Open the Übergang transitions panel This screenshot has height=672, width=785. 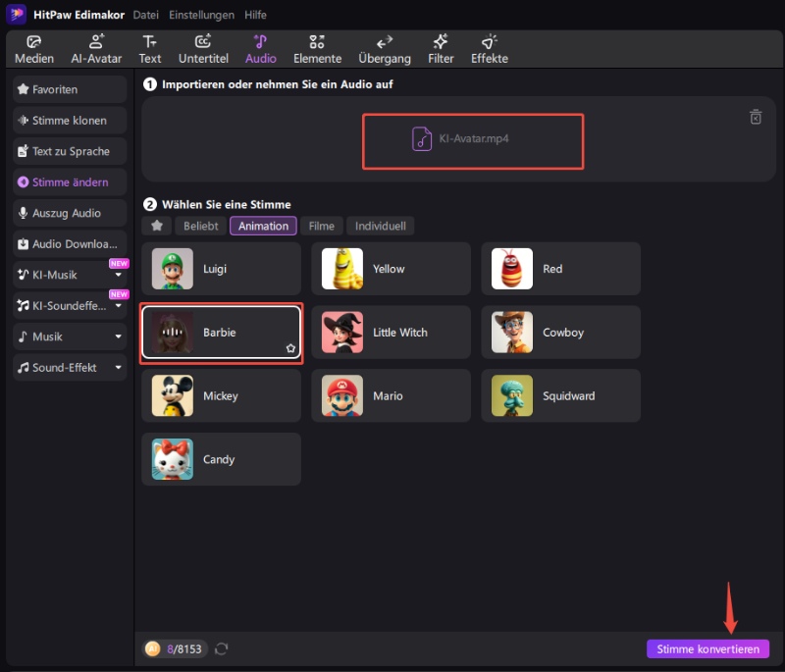385,49
